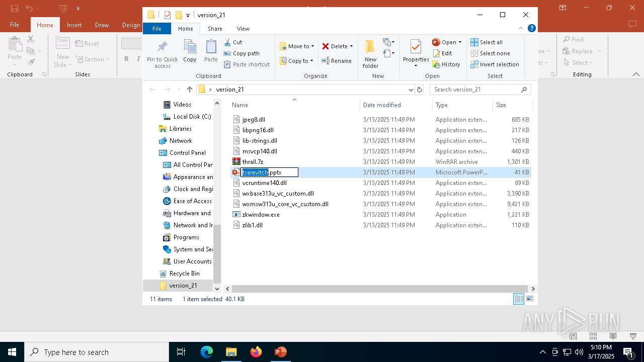This screenshot has height=362, width=644.
Task: Open Quick Access Toolbar customize arrow
Action: coord(188,15)
